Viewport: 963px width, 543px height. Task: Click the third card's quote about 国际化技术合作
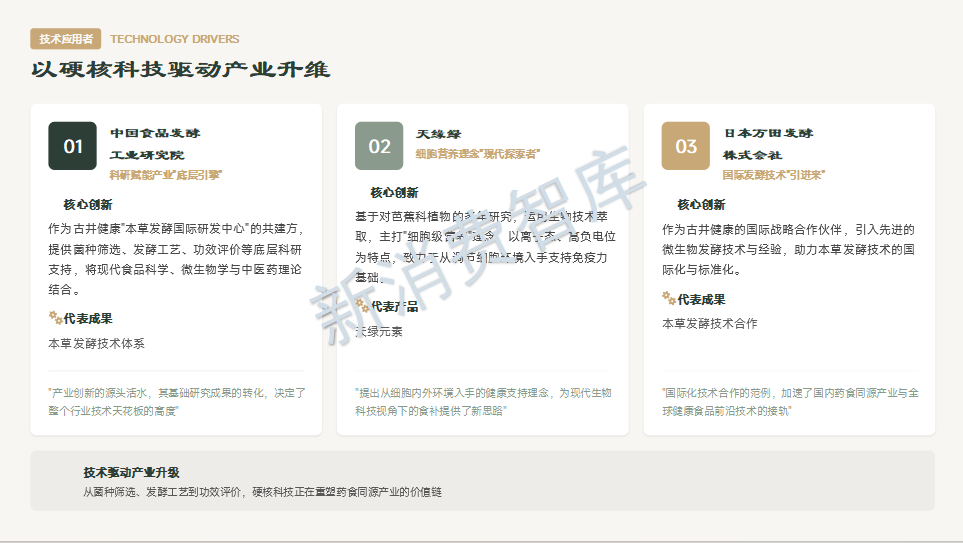pyautogui.click(x=789, y=402)
